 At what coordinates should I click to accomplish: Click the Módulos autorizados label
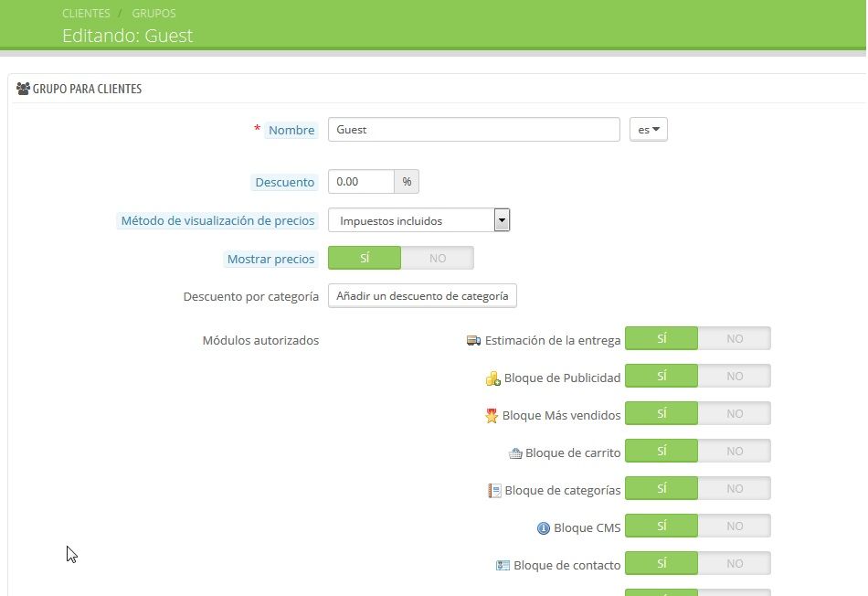(x=260, y=340)
